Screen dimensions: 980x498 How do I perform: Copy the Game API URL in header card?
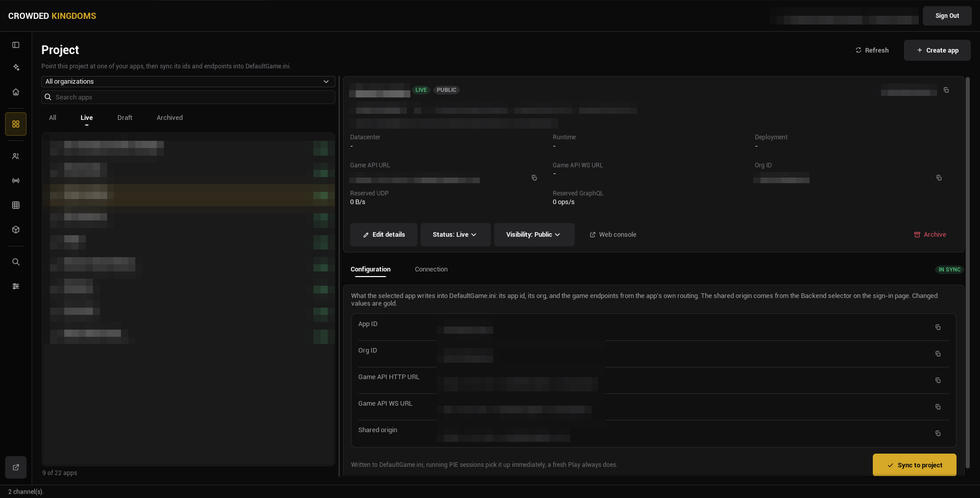pos(534,178)
